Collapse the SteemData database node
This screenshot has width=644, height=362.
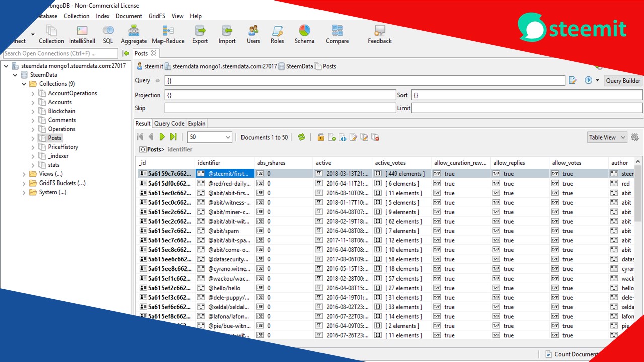15,75
